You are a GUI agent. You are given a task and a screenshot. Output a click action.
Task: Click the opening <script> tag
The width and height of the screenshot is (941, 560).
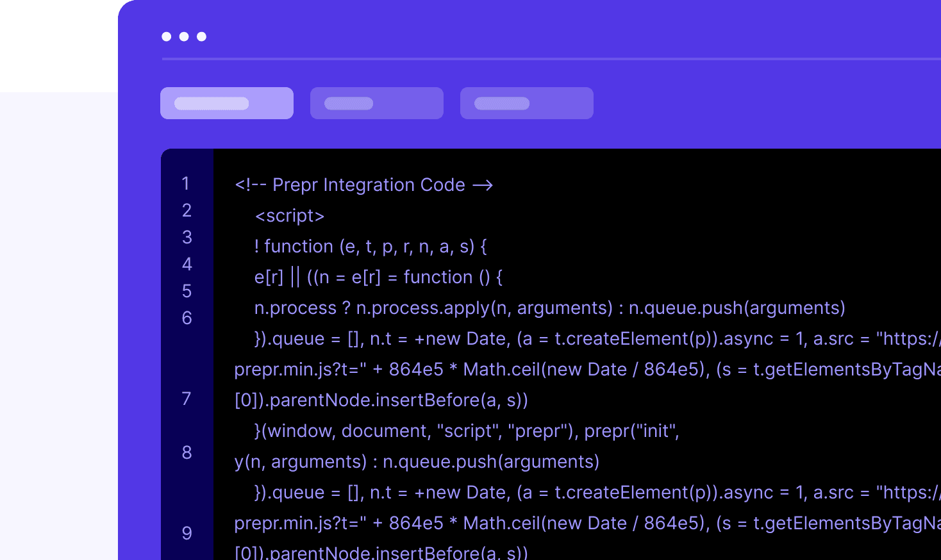(290, 216)
